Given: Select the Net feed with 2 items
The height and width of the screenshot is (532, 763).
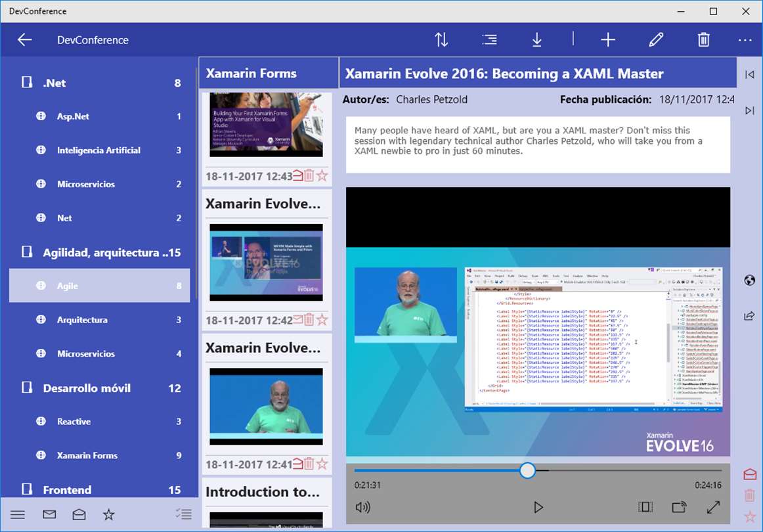Looking at the screenshot, I should click(x=100, y=218).
